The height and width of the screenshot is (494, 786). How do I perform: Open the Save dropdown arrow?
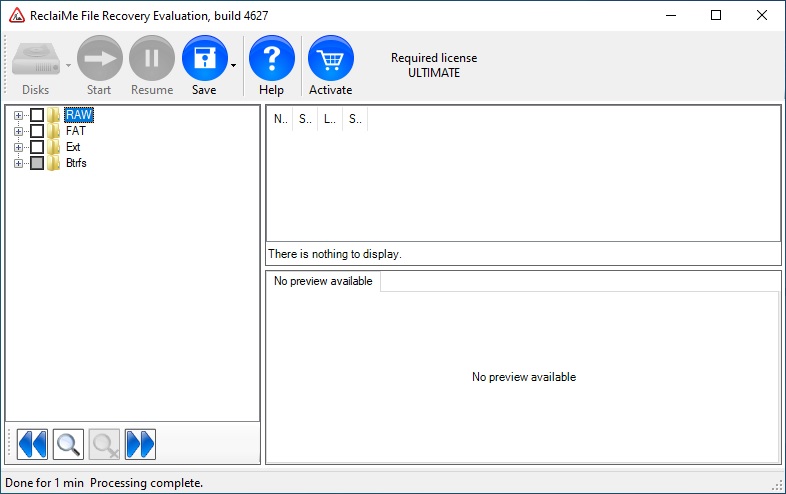pyautogui.click(x=233, y=65)
